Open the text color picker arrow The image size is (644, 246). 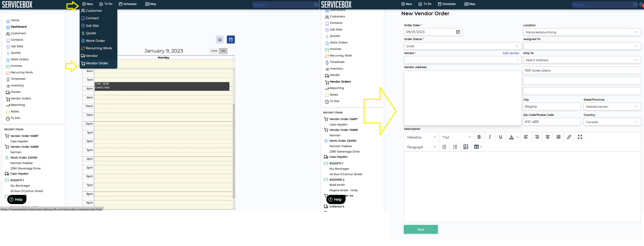click(x=517, y=137)
